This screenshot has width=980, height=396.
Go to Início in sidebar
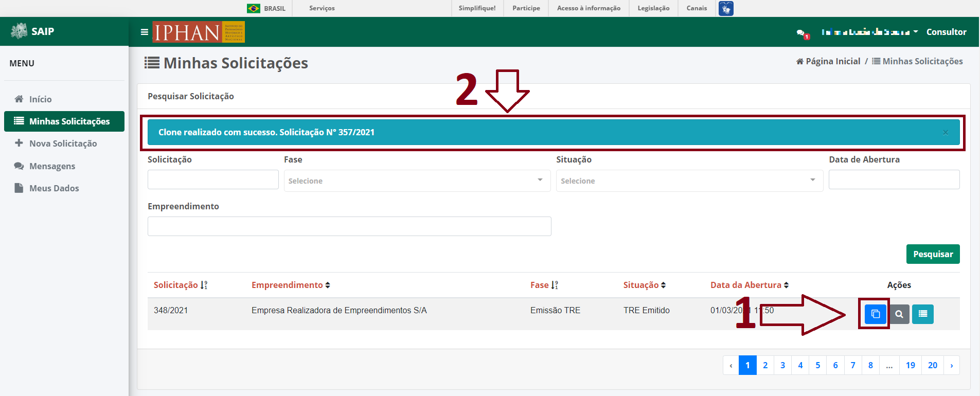coord(64,99)
